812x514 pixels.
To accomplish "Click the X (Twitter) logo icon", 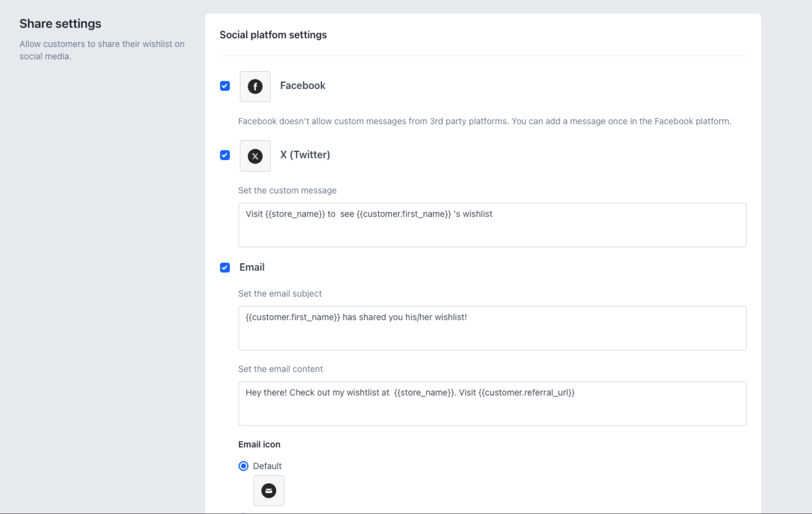I will 255,156.
